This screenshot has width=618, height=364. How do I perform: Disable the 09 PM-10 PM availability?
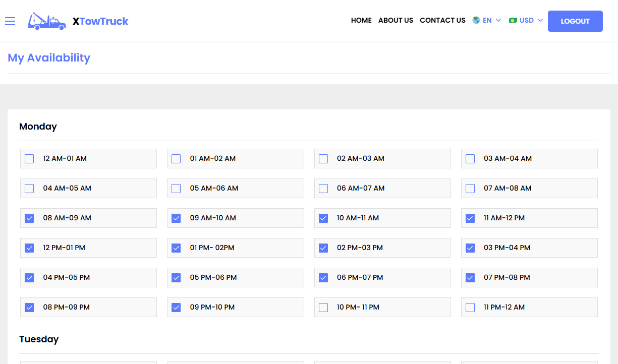point(176,307)
